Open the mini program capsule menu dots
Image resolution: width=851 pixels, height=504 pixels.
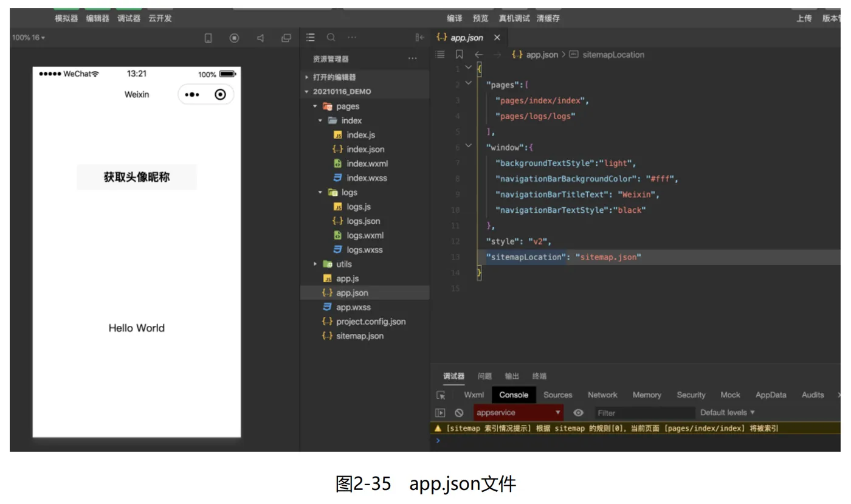[x=192, y=95]
